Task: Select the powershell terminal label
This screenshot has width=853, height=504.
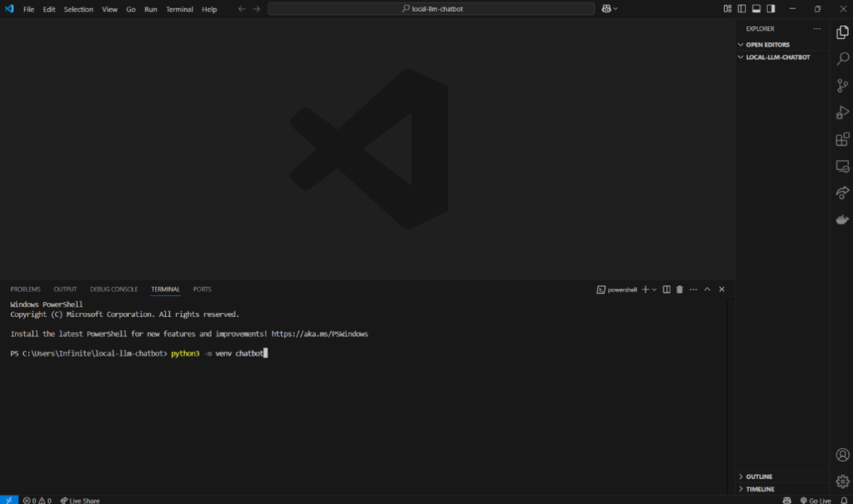Action: (616, 290)
